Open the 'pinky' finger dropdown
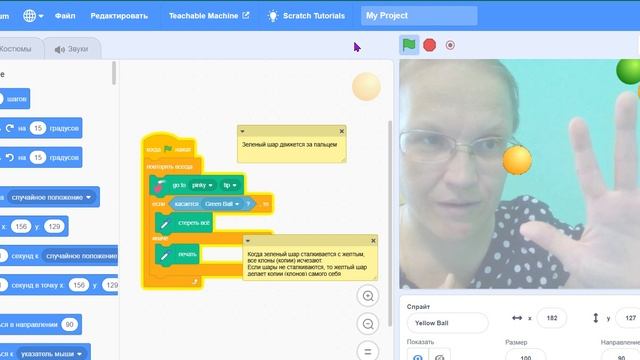Screen dimensions: 640x360 tap(202, 185)
